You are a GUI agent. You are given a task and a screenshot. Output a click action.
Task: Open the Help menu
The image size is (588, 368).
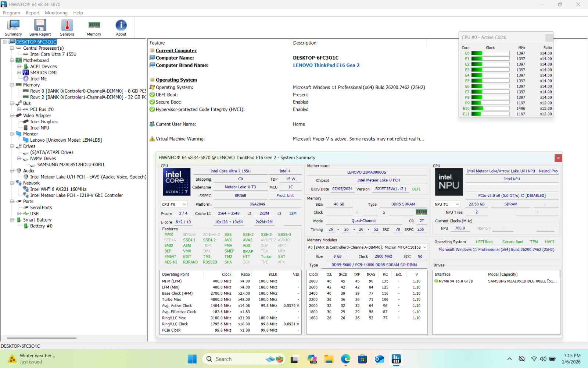coord(78,13)
